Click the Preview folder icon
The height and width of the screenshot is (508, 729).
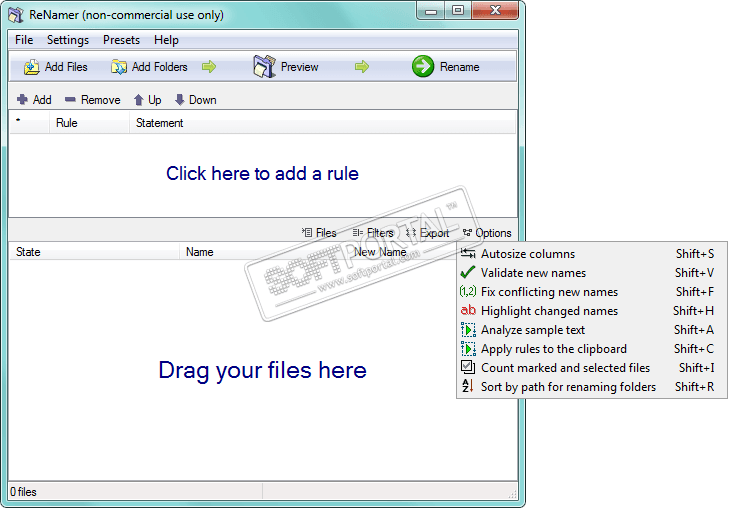[264, 66]
